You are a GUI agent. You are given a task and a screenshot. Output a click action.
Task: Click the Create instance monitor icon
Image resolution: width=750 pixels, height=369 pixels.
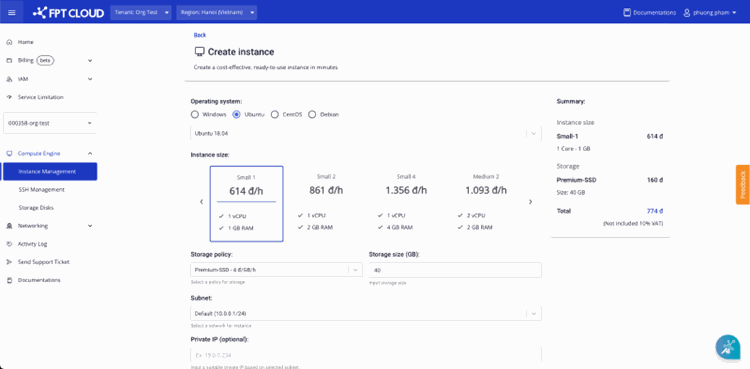(199, 52)
